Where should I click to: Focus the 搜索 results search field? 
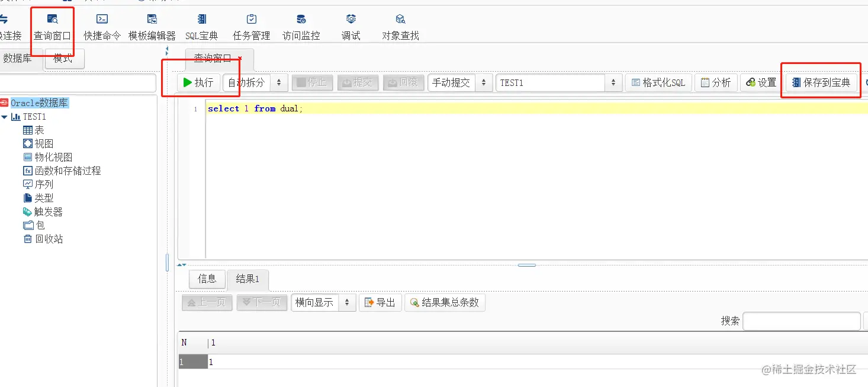[x=802, y=321]
